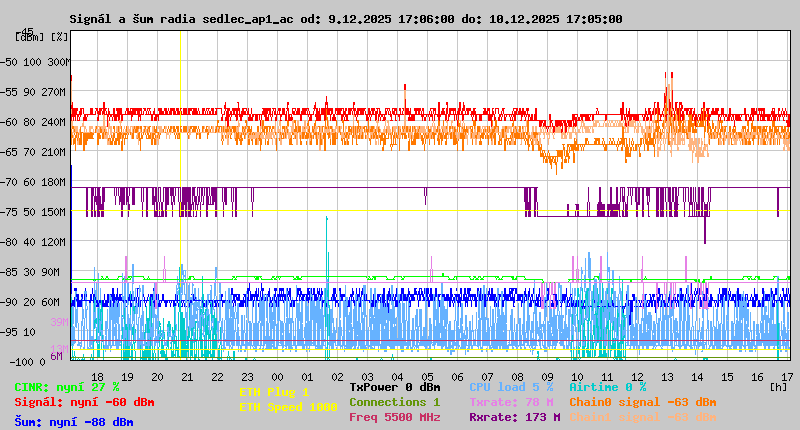Click the Txrate legend label
This screenshot has width=800, height=430.
pos(511,402)
